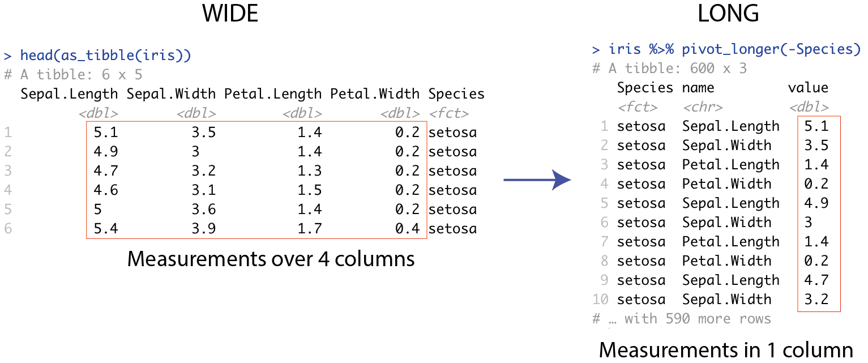Click the name column header in long table
The image size is (868, 363).
tap(698, 88)
